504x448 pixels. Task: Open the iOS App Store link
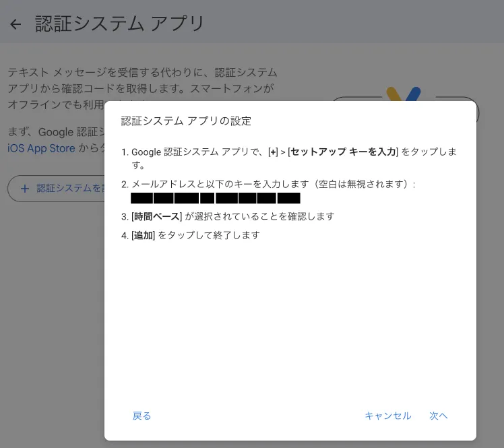tap(41, 148)
